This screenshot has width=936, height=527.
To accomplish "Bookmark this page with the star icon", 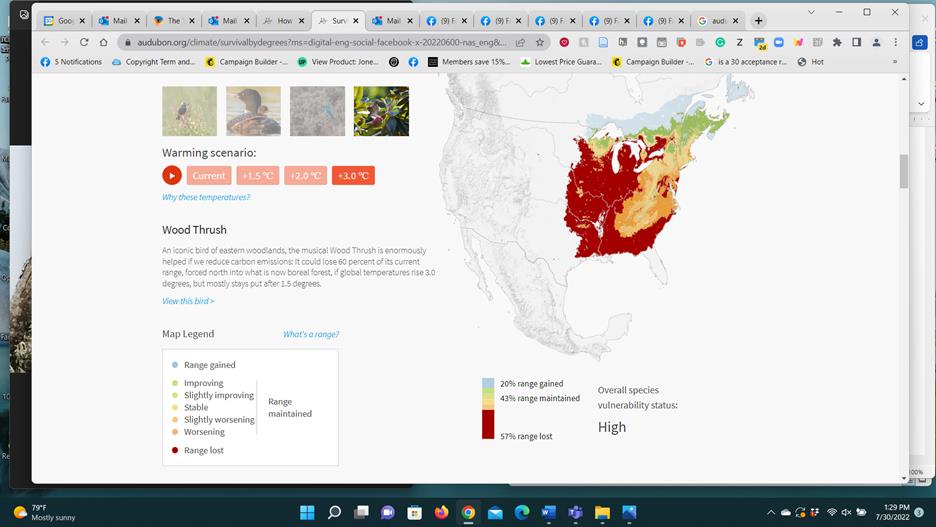I will point(540,42).
